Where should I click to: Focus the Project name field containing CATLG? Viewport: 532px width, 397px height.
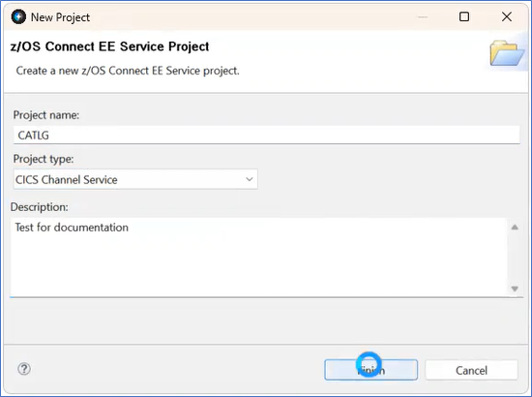click(x=266, y=136)
